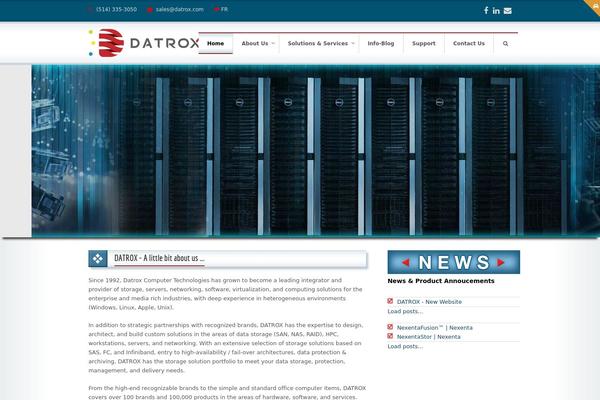Open the Support page
Viewport: 600px width, 400px height.
[424, 44]
